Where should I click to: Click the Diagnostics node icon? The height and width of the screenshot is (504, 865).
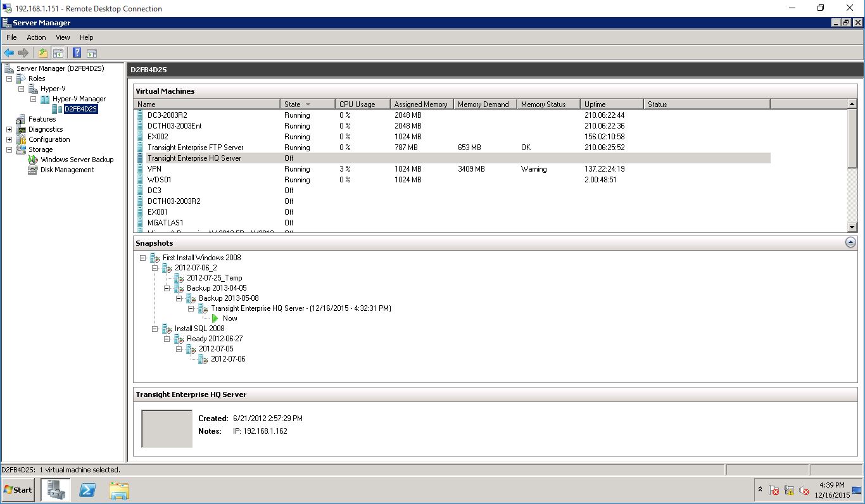21,129
